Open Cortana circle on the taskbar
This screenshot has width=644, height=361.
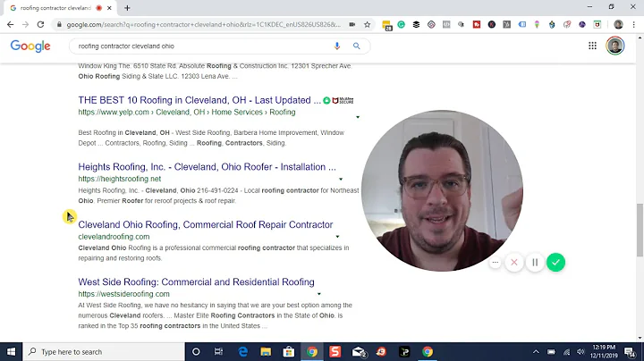[x=196, y=352]
